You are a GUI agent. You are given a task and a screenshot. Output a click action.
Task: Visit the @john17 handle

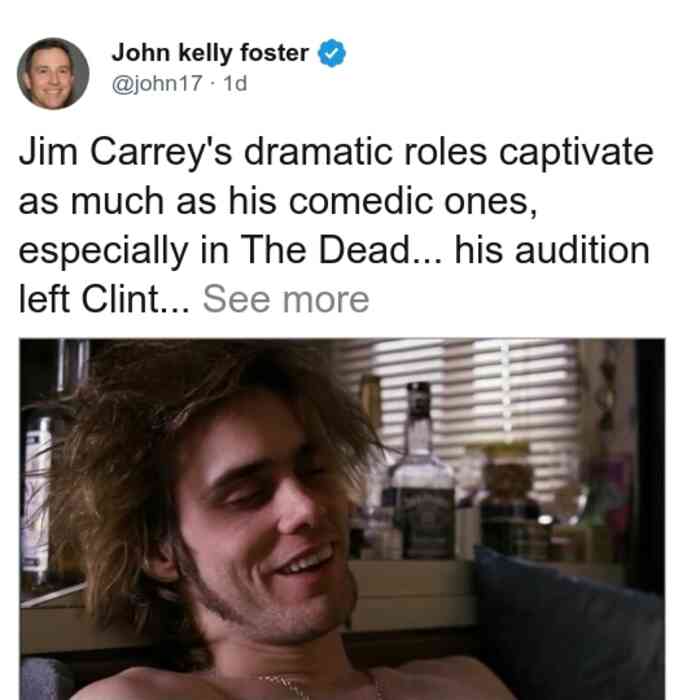coord(157,83)
